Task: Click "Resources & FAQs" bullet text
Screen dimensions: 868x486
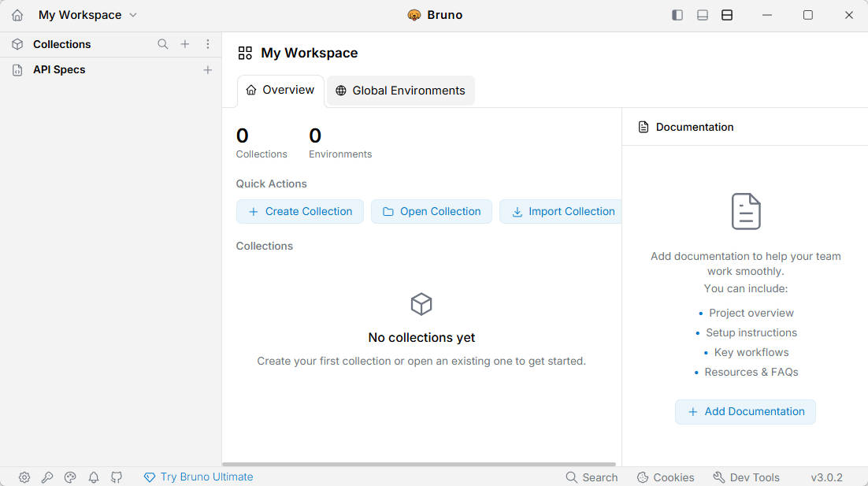Action: pos(751,372)
